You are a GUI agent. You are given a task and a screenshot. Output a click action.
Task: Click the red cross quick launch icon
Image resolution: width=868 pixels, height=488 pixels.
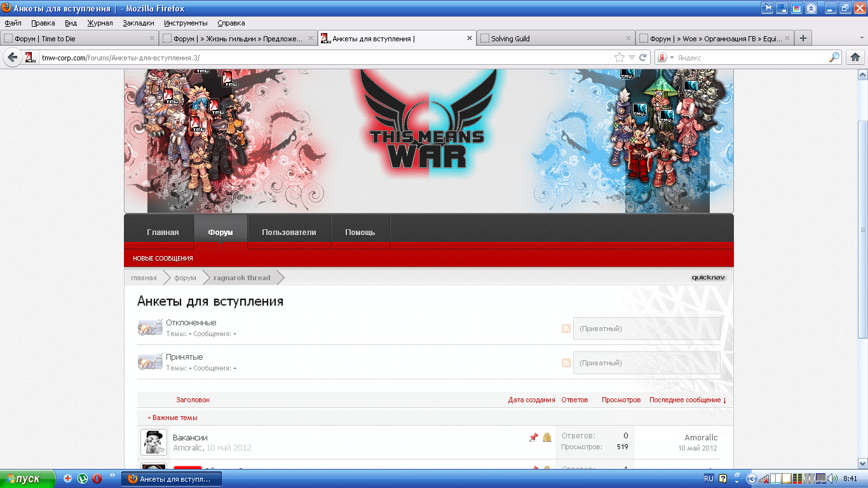(x=68, y=478)
